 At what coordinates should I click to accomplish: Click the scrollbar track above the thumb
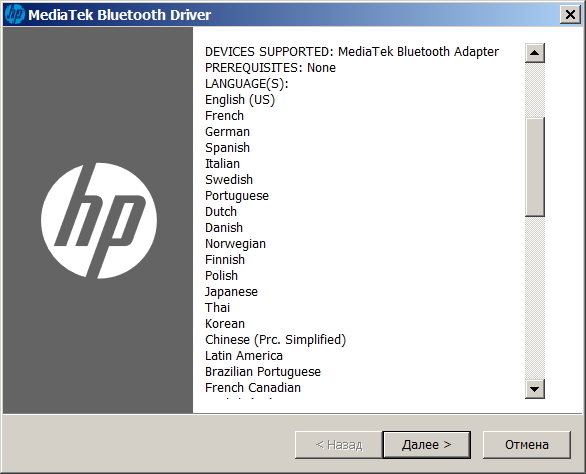[534, 90]
